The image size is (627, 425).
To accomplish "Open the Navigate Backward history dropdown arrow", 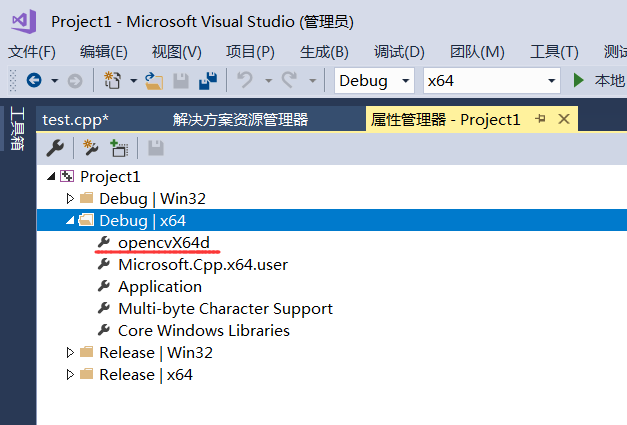I will [x=54, y=81].
